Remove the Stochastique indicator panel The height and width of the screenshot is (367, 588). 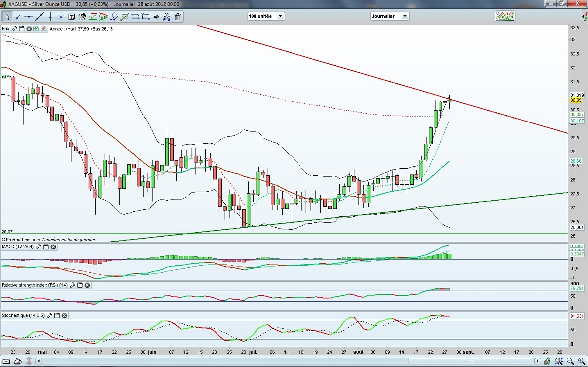(64, 316)
